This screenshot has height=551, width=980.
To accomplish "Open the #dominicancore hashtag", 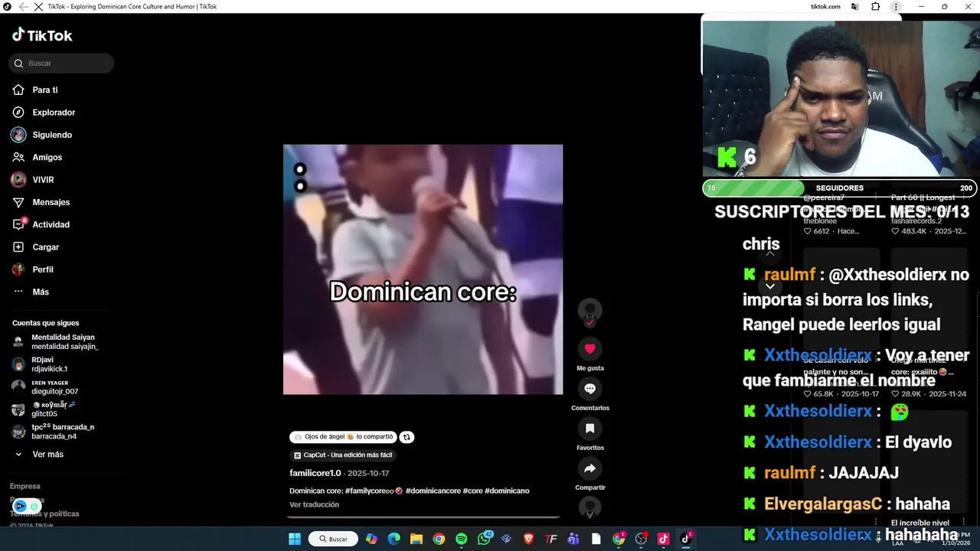I will (433, 491).
